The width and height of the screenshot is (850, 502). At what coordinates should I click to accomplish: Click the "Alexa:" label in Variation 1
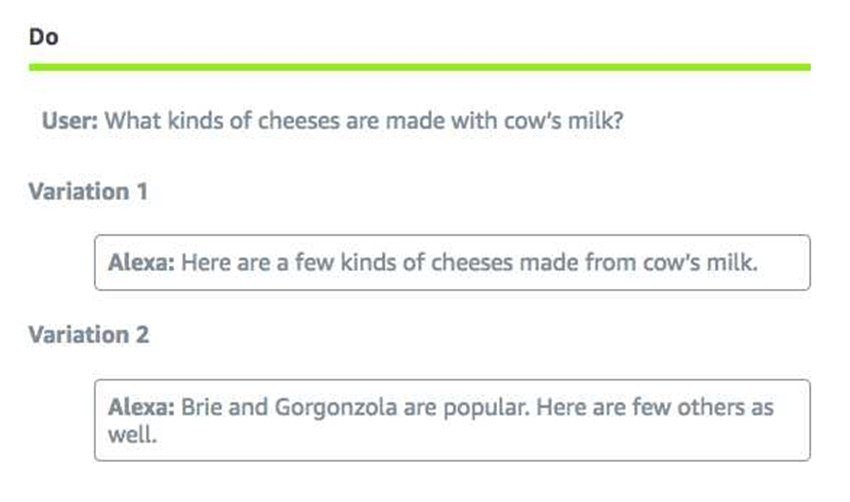141,262
